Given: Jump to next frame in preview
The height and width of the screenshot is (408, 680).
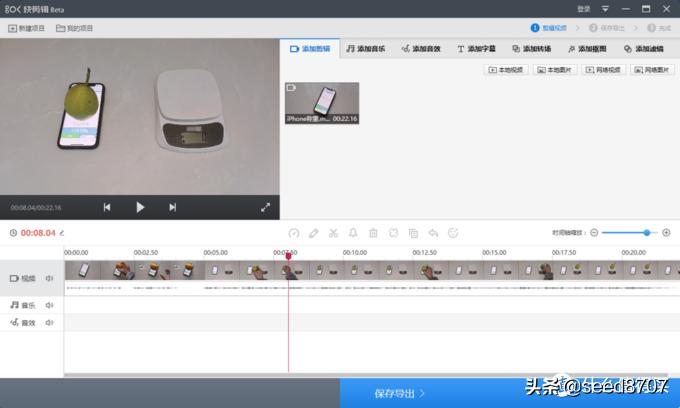Looking at the screenshot, I should (x=173, y=207).
